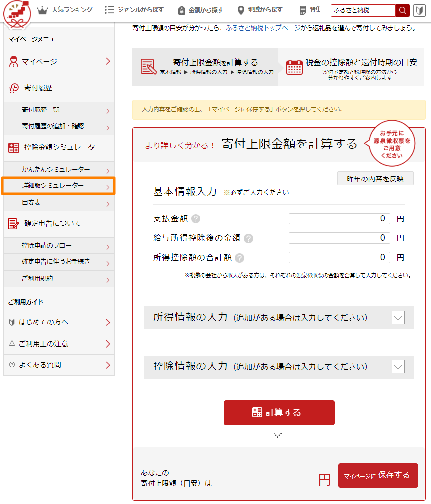Click the 計算する button

click(x=279, y=413)
